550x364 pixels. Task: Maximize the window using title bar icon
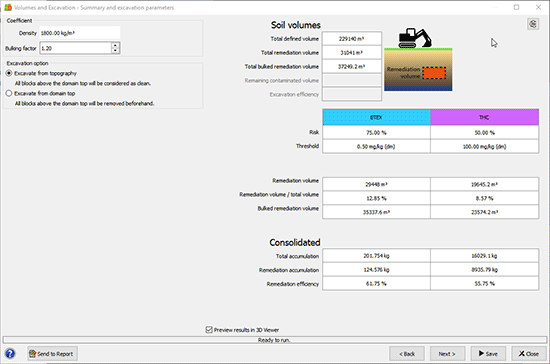point(516,7)
